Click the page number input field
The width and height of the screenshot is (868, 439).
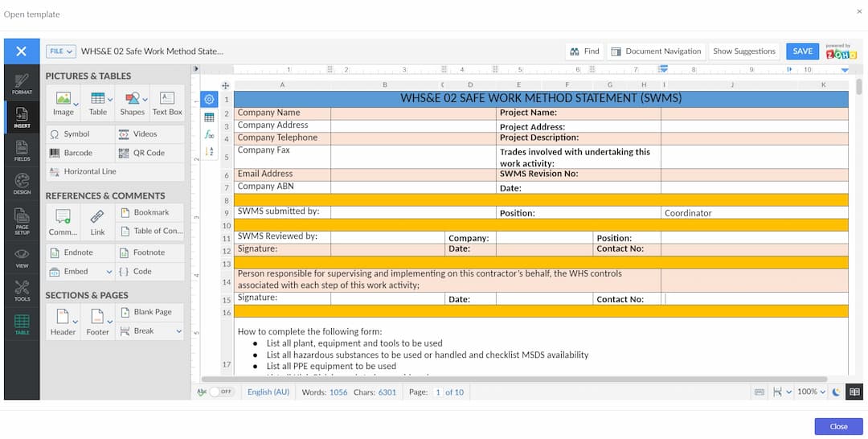438,392
